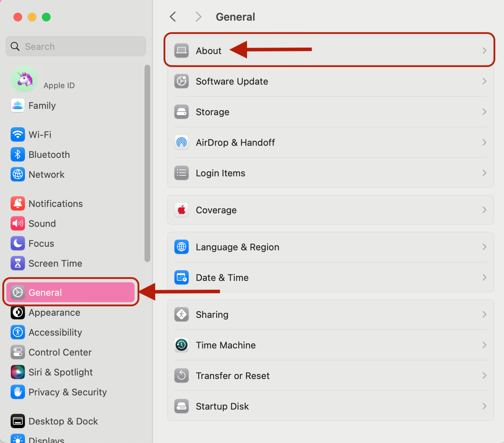The image size is (504, 443).
Task: Click the Accessibility icon in sidebar
Action: pyautogui.click(x=18, y=332)
